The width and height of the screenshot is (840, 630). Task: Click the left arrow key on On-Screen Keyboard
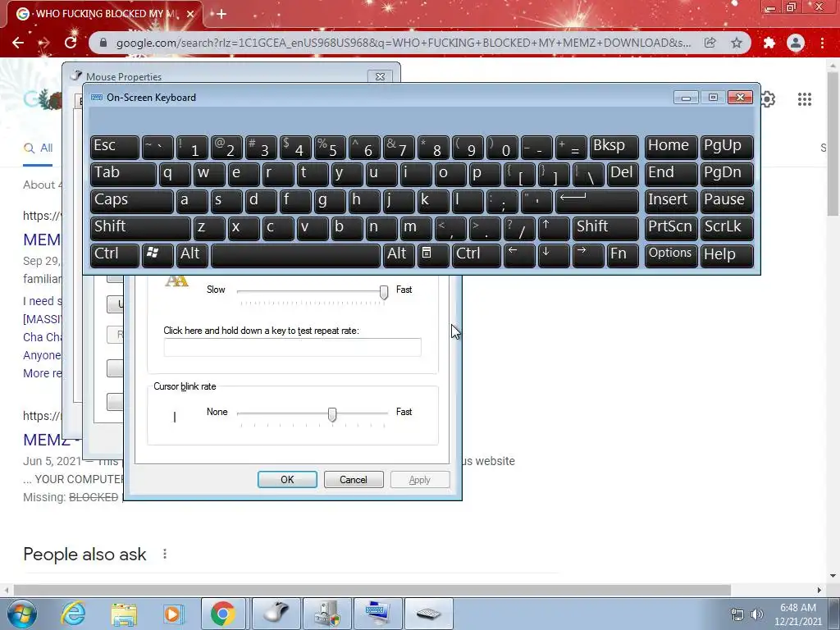519,254
